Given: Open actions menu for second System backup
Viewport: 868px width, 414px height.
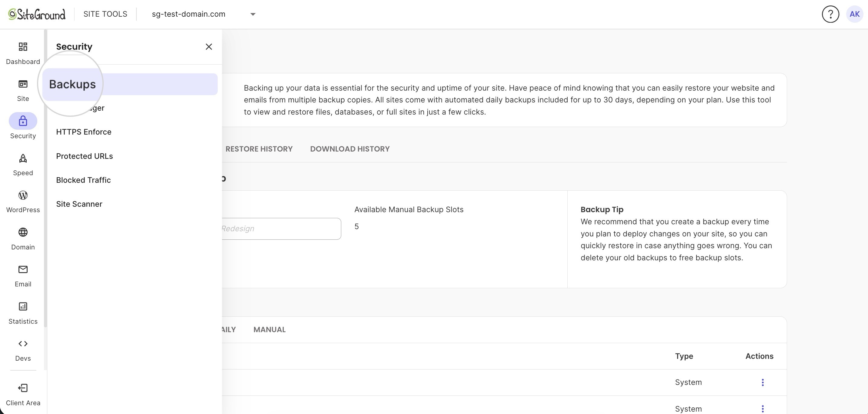Looking at the screenshot, I should pos(763,409).
